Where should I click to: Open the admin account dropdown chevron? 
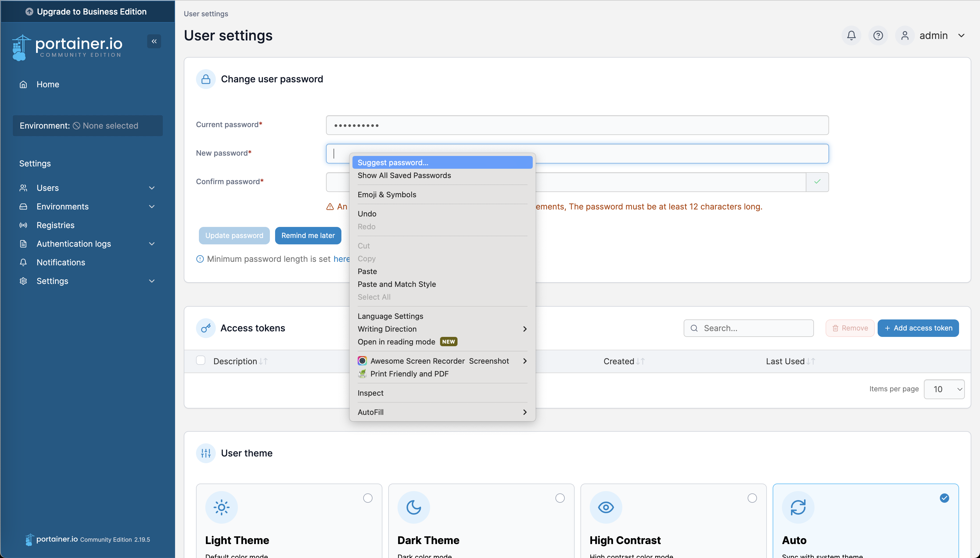pos(961,36)
